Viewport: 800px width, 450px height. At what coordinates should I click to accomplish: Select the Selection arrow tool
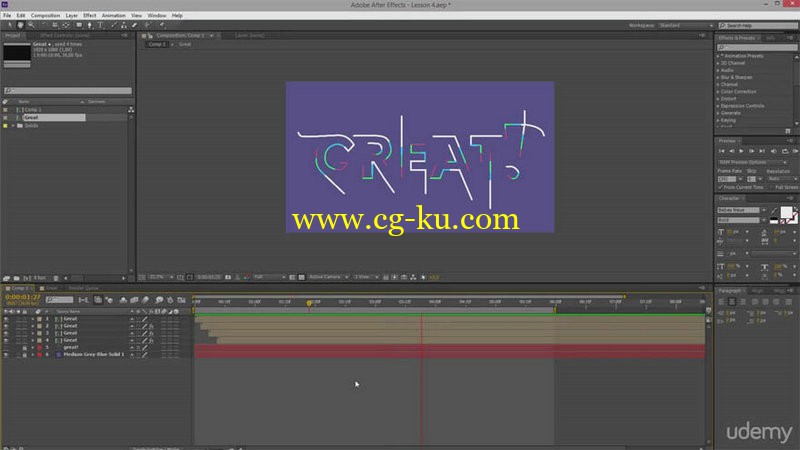tap(10, 25)
